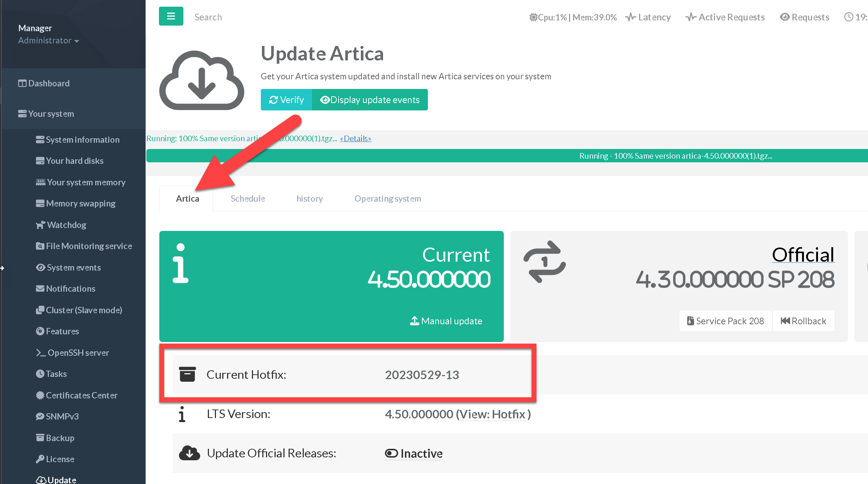The image size is (868, 484).
Task: Click the SNMPv3 sidebar entry
Action: pos(62,417)
